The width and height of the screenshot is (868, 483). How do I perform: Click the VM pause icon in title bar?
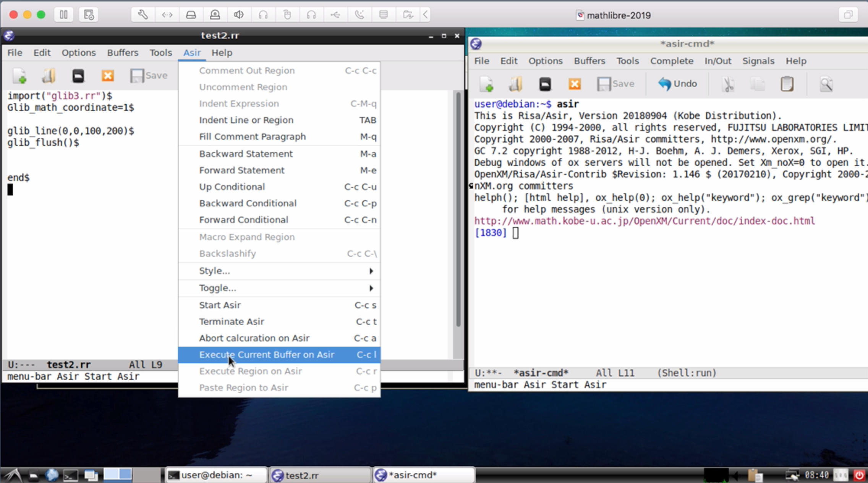64,15
